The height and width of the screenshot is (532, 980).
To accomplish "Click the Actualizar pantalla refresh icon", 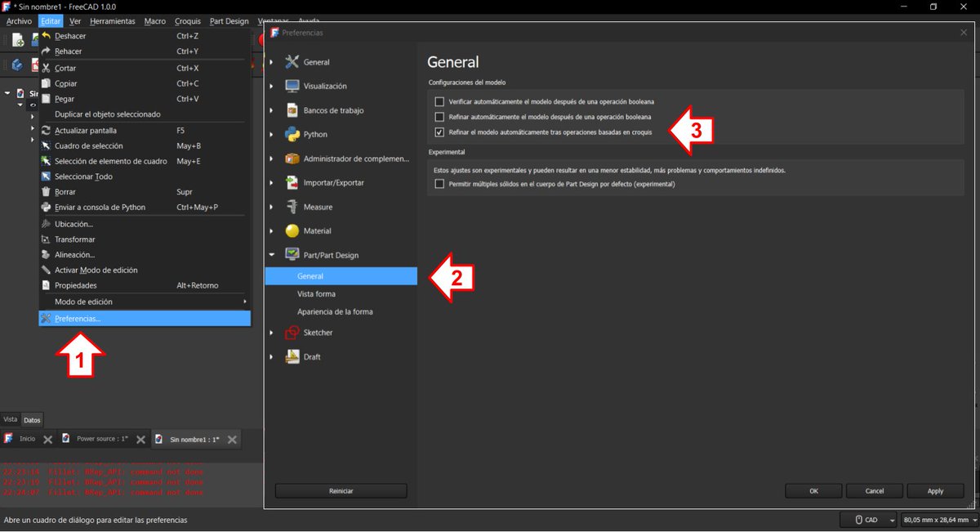I will coord(47,130).
